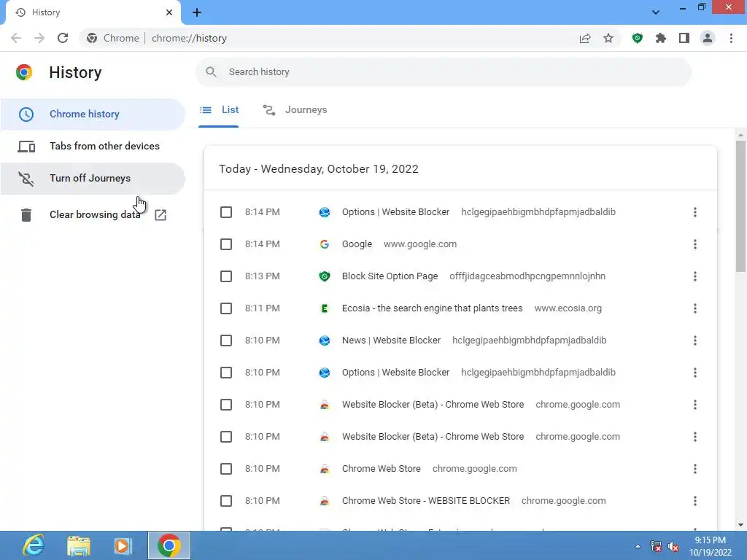747x560 pixels.
Task: Open actions menu for Chrome Web Store - WEBSITE BLOCKER
Action: pyautogui.click(x=695, y=501)
